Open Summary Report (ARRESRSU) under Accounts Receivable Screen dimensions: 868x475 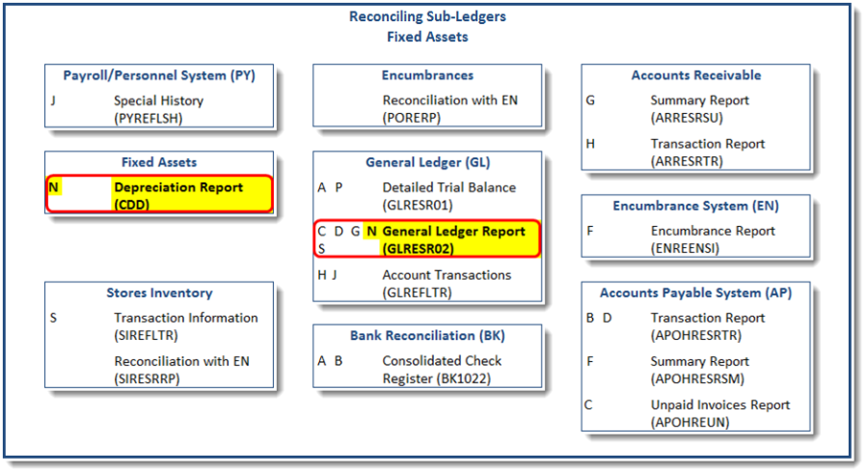point(699,109)
